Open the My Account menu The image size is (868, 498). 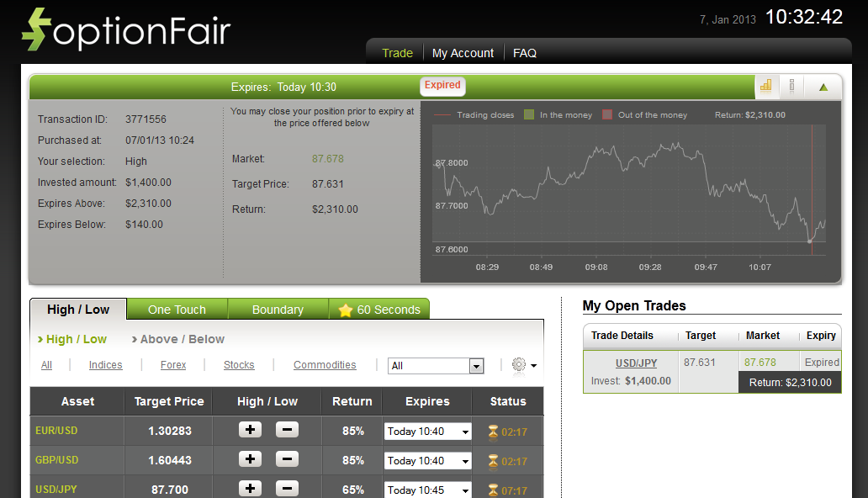(x=463, y=53)
